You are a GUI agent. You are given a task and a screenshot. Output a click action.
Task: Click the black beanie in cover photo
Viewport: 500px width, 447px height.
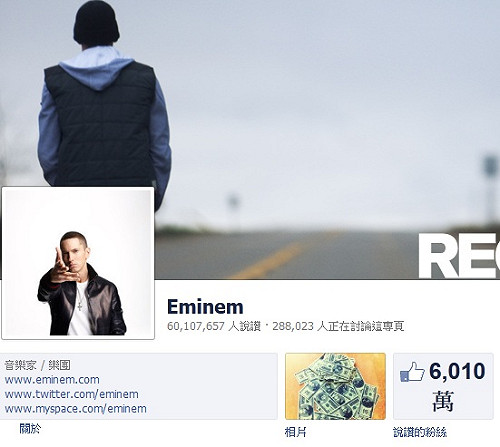[x=96, y=22]
